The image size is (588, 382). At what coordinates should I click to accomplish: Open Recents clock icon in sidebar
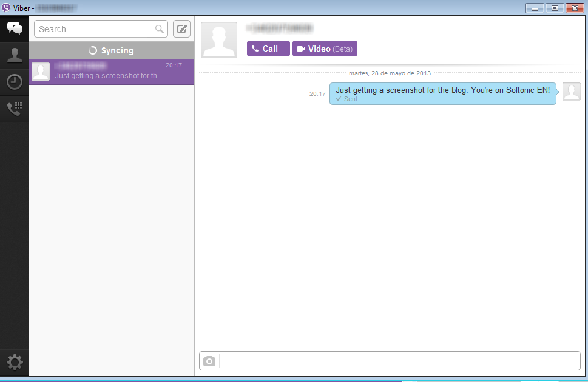(15, 82)
